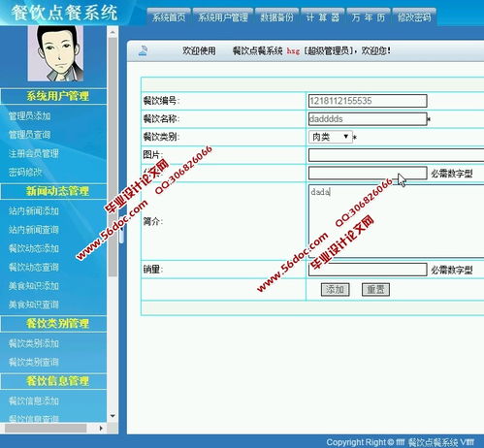Open the 餐饮类别查询 sidebar link
This screenshot has height=448, width=484.
(34, 362)
